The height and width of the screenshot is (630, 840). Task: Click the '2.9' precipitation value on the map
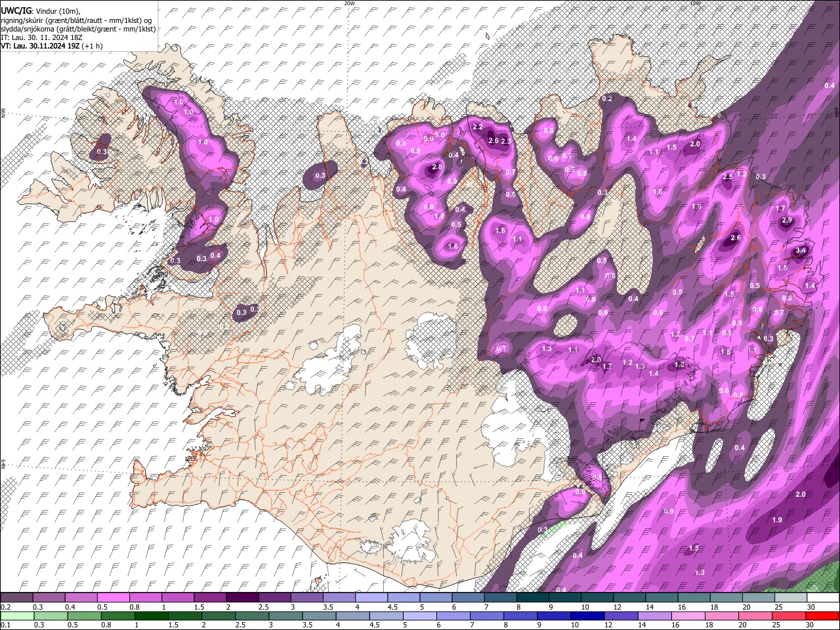coord(787,220)
